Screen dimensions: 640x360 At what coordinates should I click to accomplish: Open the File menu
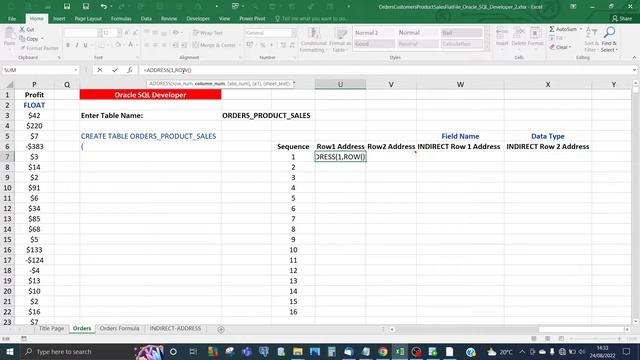12,19
